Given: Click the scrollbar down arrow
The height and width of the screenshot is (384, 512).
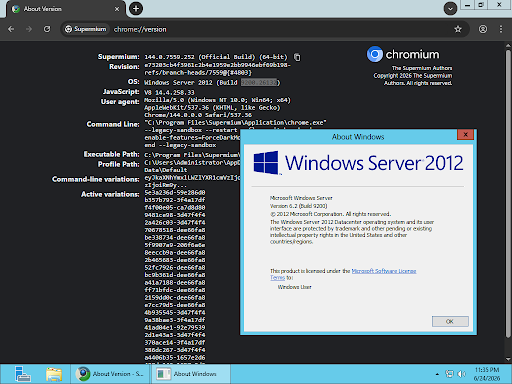Looking at the screenshot, I should (508, 359).
